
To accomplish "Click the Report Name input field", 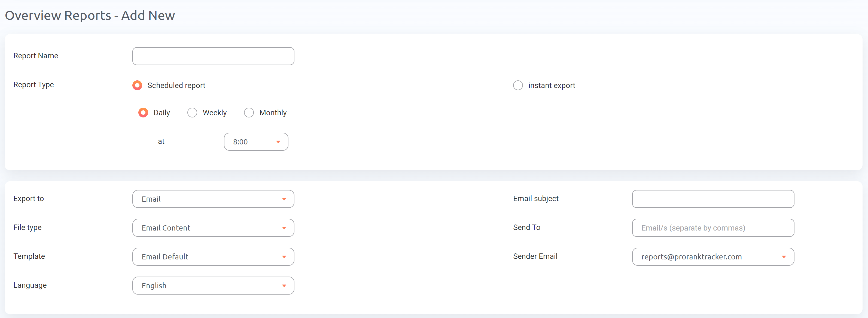I will pyautogui.click(x=213, y=56).
